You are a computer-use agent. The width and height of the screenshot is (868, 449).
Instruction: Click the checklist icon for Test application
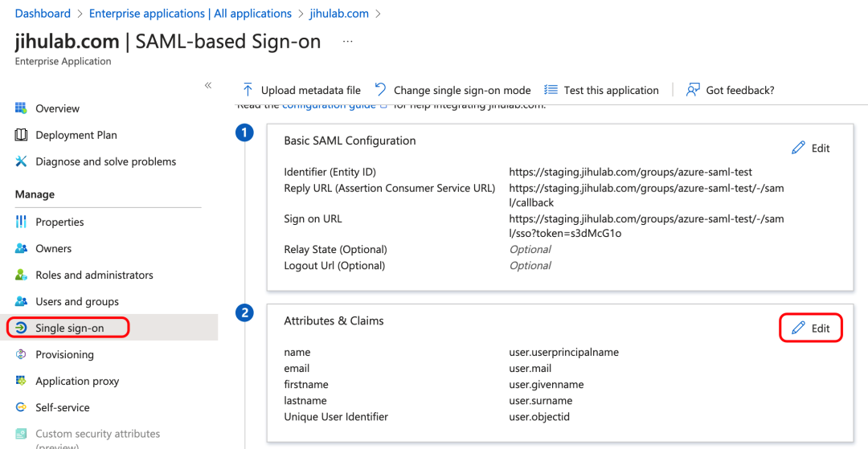[551, 90]
